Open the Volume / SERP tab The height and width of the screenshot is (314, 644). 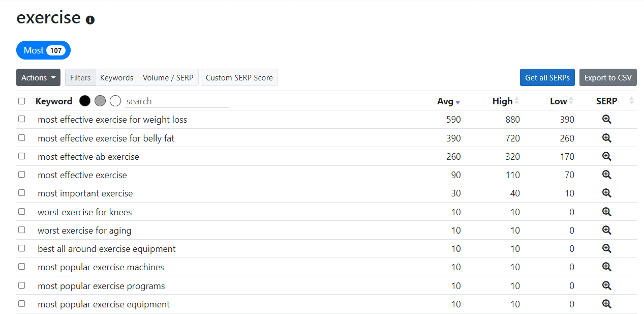point(168,77)
